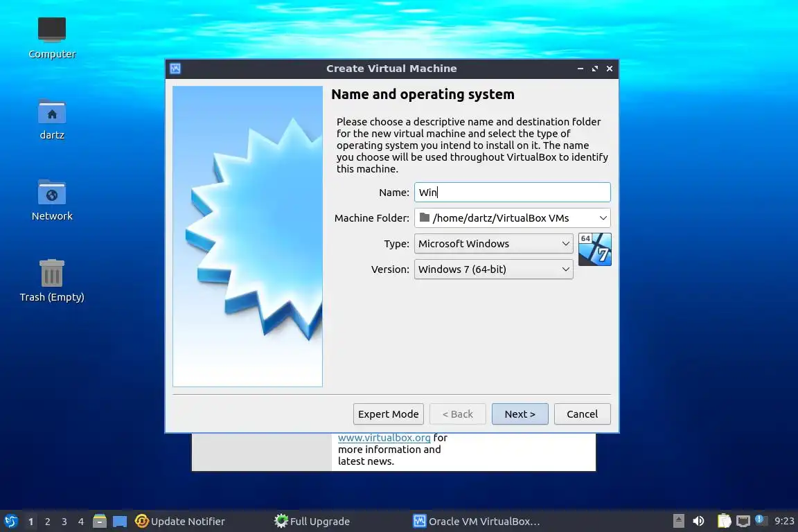
Task: Open the clipboard manager tray icon
Action: click(x=724, y=521)
